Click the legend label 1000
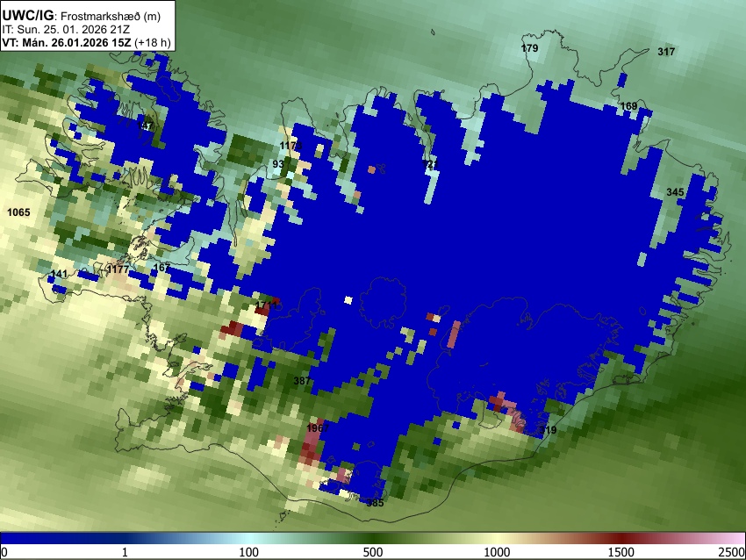Image resolution: width=746 pixels, height=560 pixels. pos(497,552)
